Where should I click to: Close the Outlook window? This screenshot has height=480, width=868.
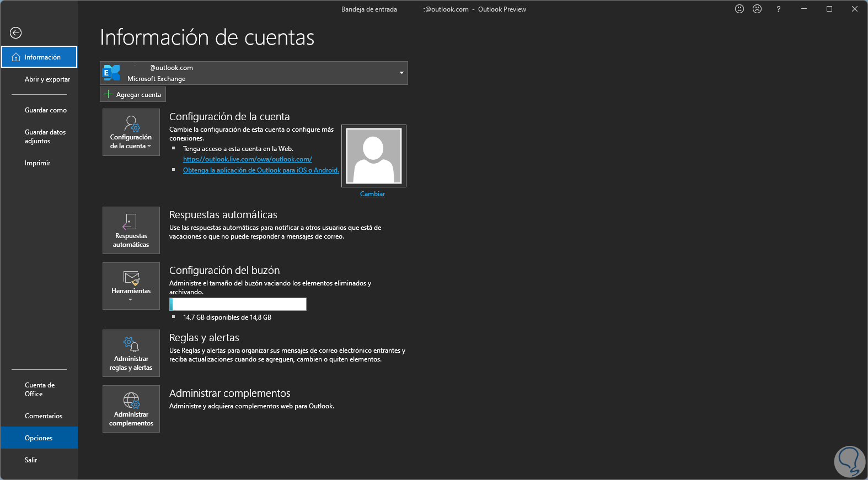855,9
